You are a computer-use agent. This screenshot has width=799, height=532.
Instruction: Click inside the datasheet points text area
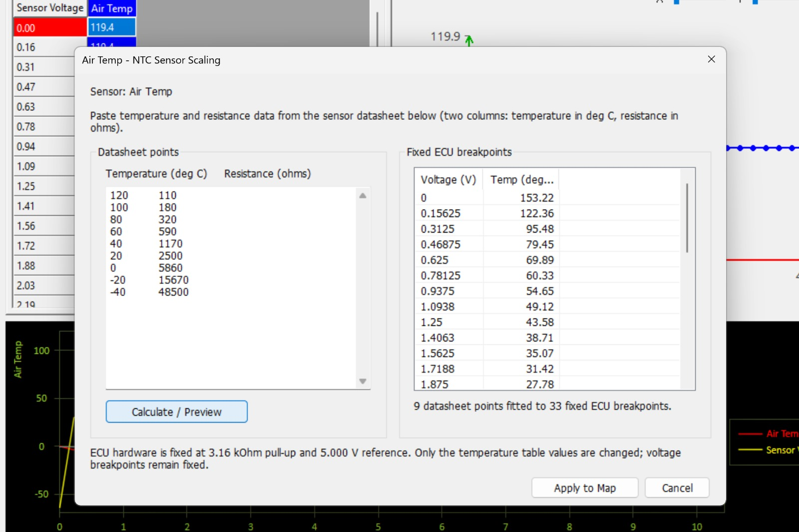pos(232,288)
